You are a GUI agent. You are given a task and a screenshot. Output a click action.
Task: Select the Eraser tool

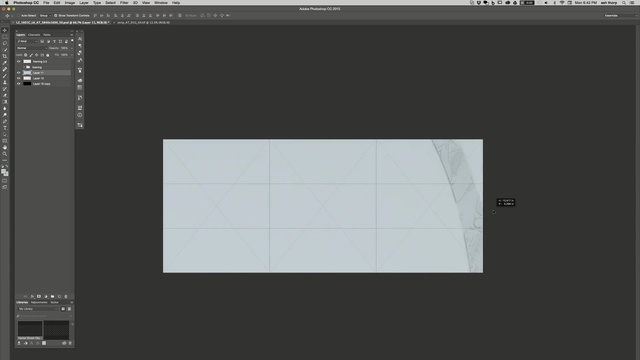coord(5,96)
